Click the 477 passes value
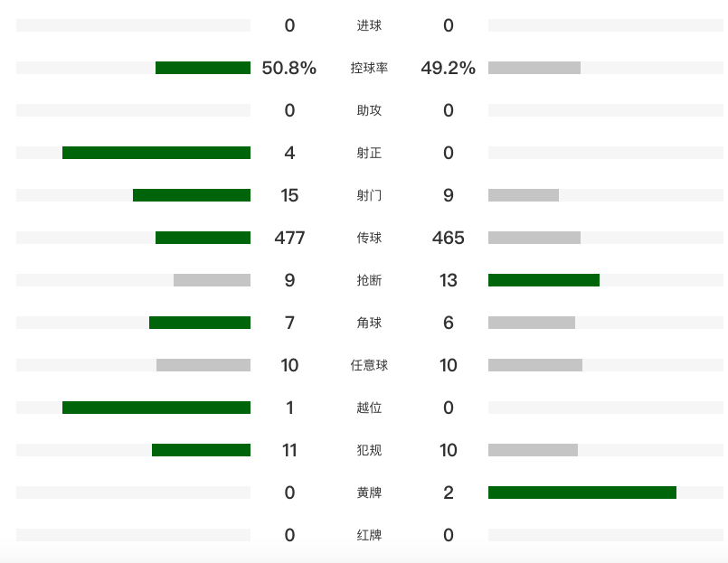 pyautogui.click(x=289, y=238)
